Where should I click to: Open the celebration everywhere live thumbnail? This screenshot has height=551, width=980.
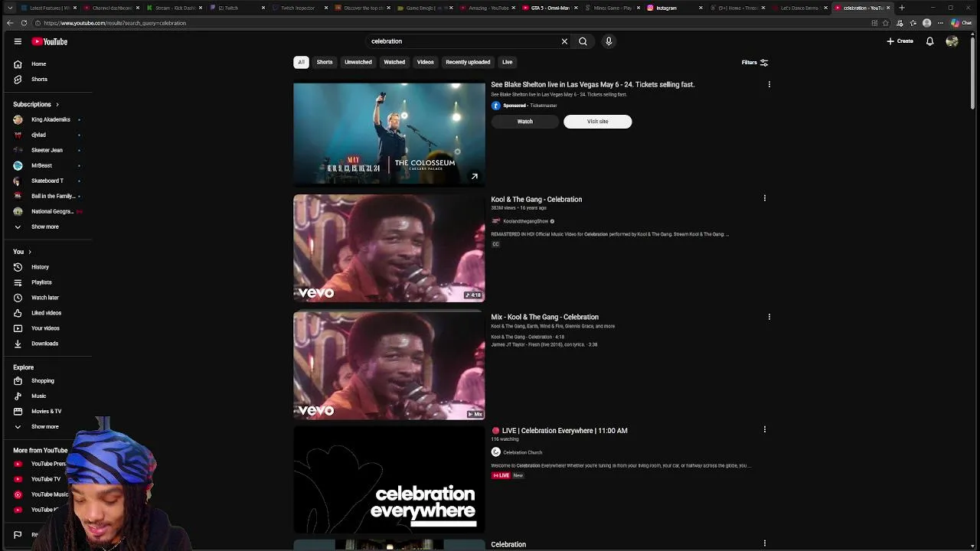click(x=389, y=479)
